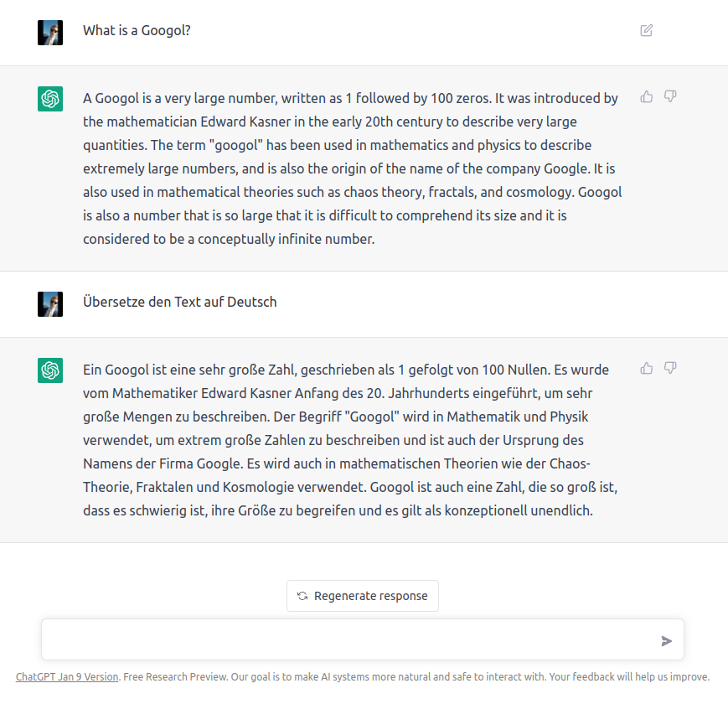Click the user avatar beside "Übersetze den Text"
728x704 pixels.
50,303
